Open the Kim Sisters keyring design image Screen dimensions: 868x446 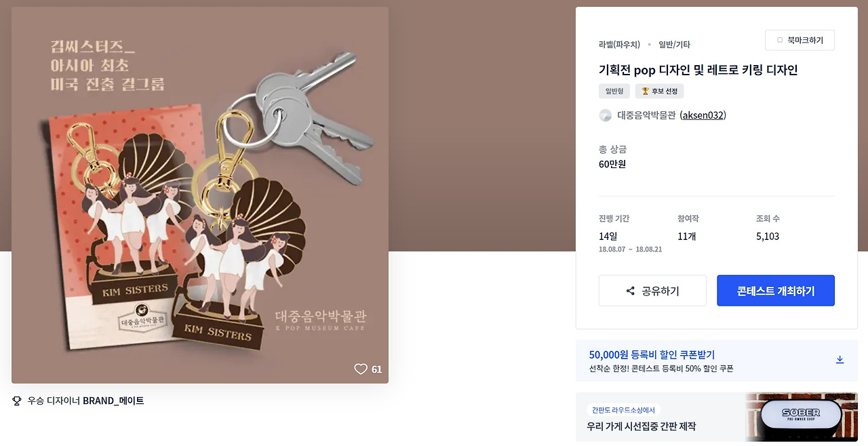click(200, 195)
